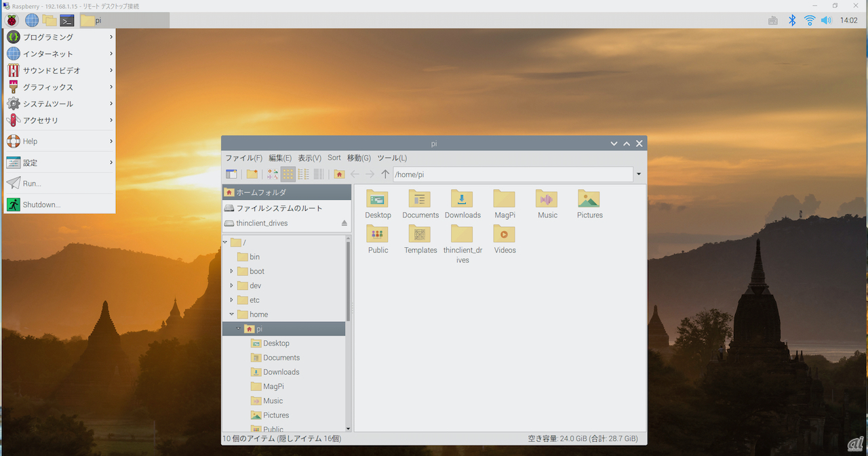This screenshot has height=456, width=868.
Task: Toggle compact view mode in toolbar
Action: [x=303, y=175]
